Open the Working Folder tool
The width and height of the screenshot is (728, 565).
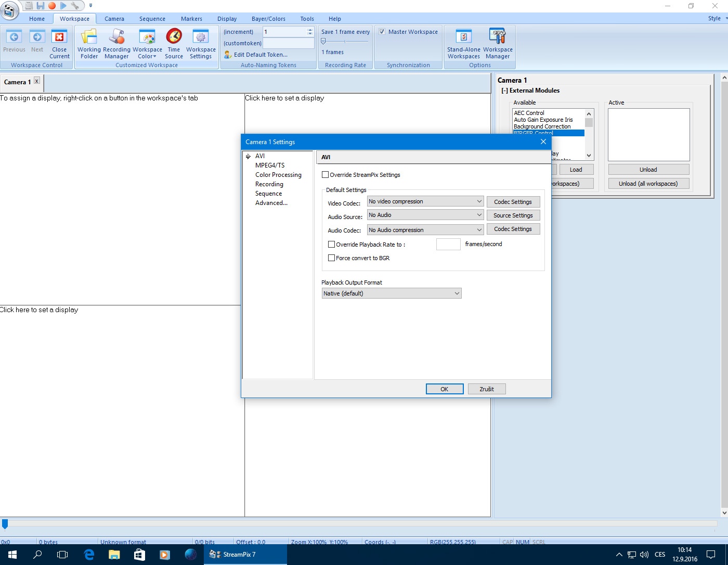point(89,44)
